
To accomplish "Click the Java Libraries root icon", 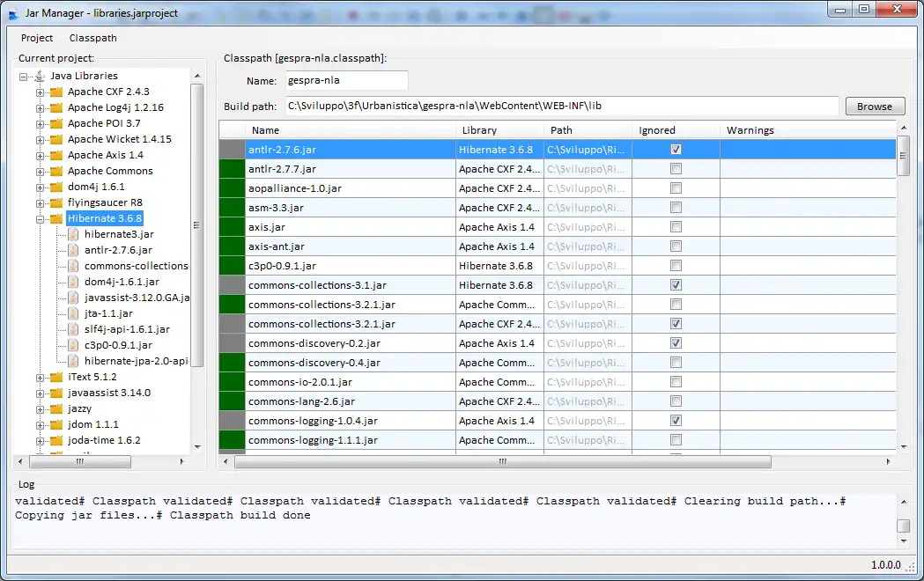I will click(40, 76).
